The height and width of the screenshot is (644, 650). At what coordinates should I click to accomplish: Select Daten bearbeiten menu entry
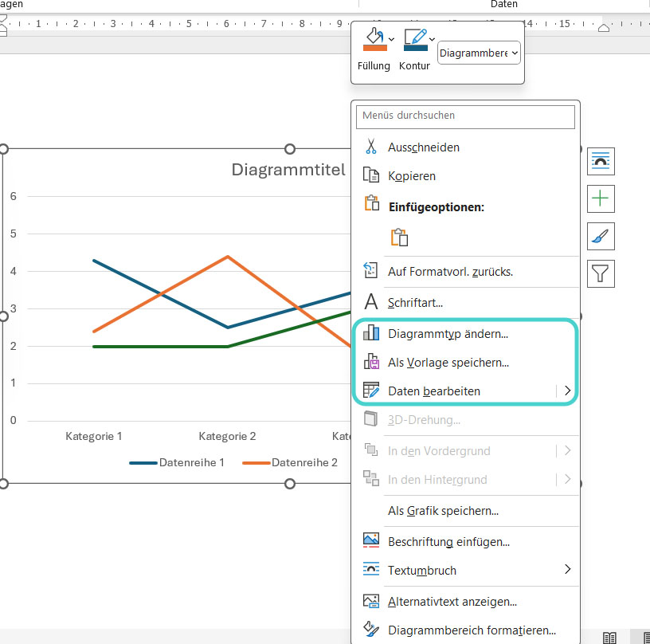click(x=465, y=391)
